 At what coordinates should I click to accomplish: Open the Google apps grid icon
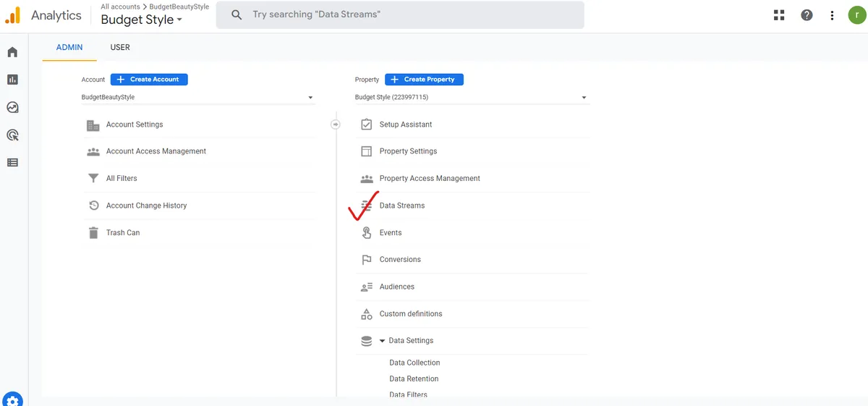tap(779, 15)
